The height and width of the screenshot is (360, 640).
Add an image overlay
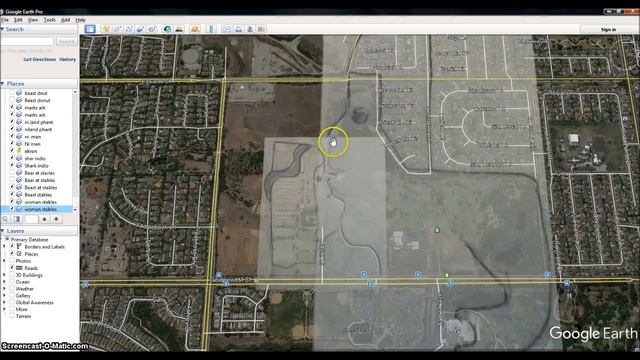click(140, 29)
